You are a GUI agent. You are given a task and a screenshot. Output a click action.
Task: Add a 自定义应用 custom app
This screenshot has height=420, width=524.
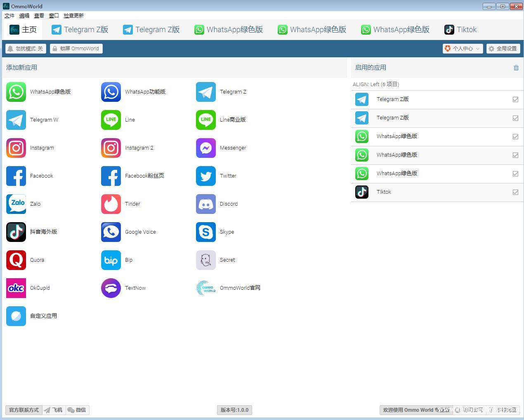pyautogui.click(x=16, y=316)
